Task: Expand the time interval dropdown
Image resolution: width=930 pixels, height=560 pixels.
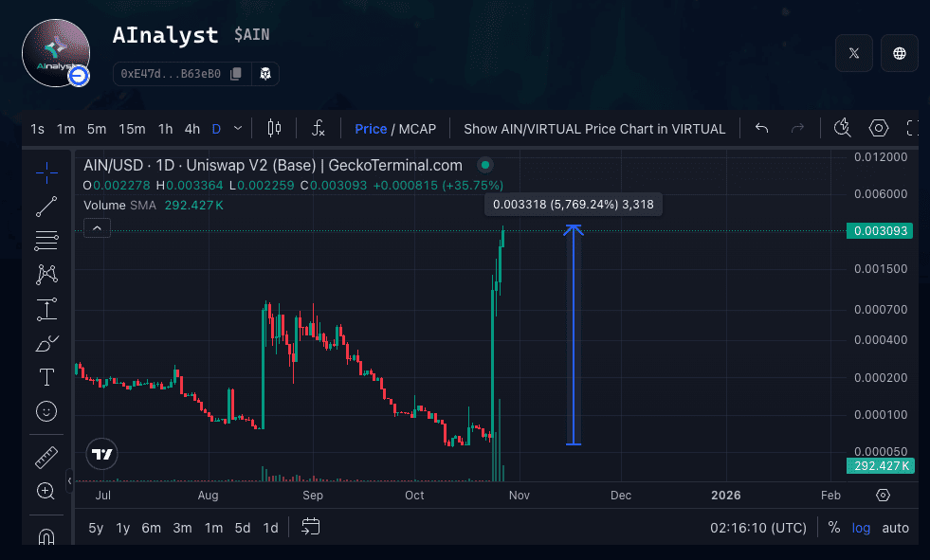Action: click(x=238, y=129)
